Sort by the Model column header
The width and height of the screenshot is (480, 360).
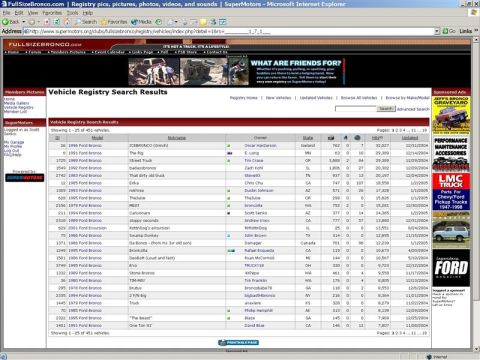pos(97,138)
